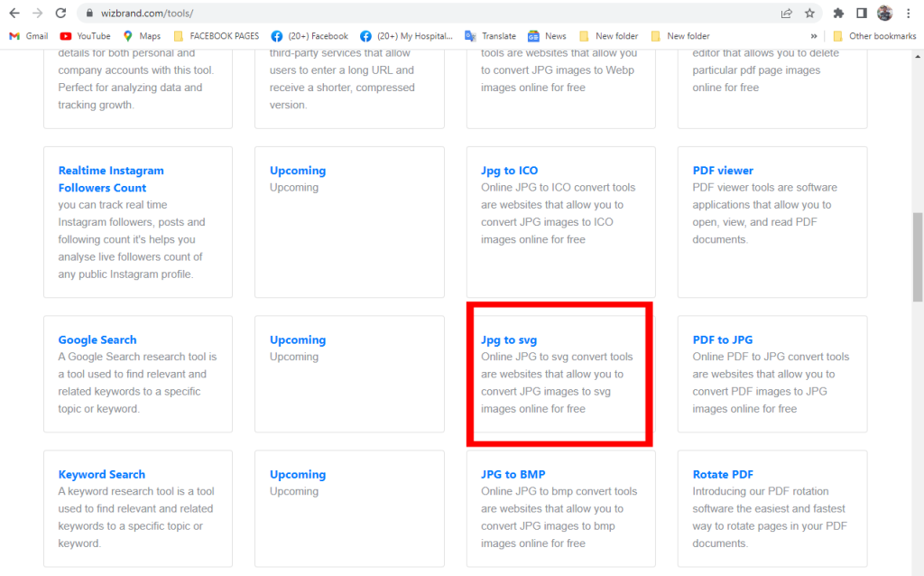Toggle the browser side panel icon
924x576 pixels.
point(862,14)
